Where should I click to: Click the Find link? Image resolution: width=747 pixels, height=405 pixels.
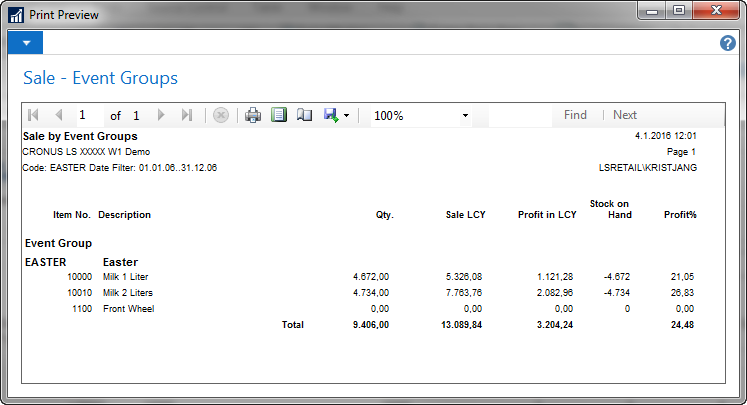click(575, 115)
